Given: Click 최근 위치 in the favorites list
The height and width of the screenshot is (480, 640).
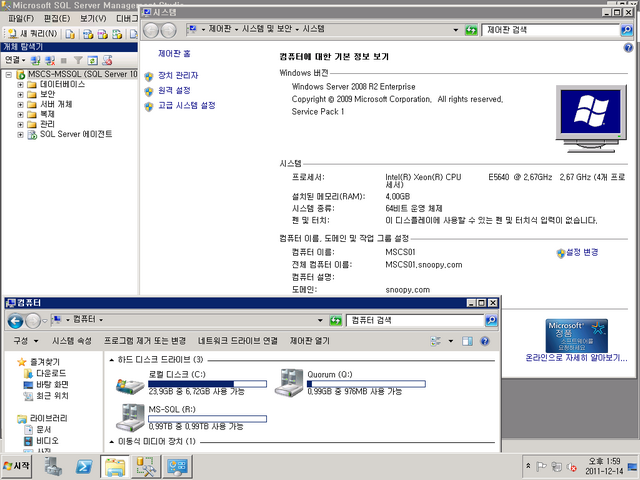Looking at the screenshot, I should [x=52, y=396].
